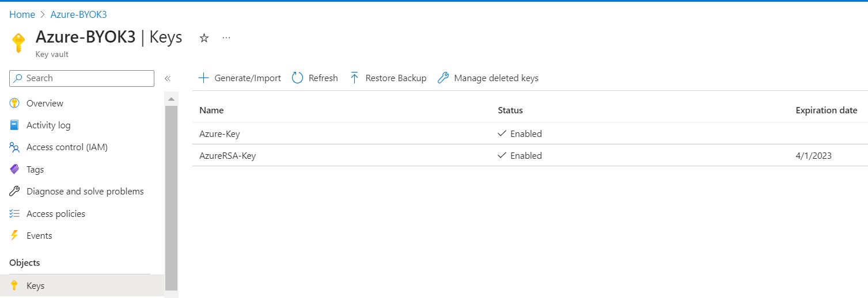This screenshot has height=298, width=868.
Task: Click the key vault icon beside title
Action: point(18,42)
